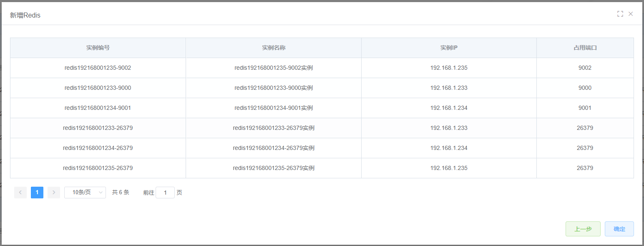Click instance name redis192168001235-26379实例

pyautogui.click(x=274, y=168)
